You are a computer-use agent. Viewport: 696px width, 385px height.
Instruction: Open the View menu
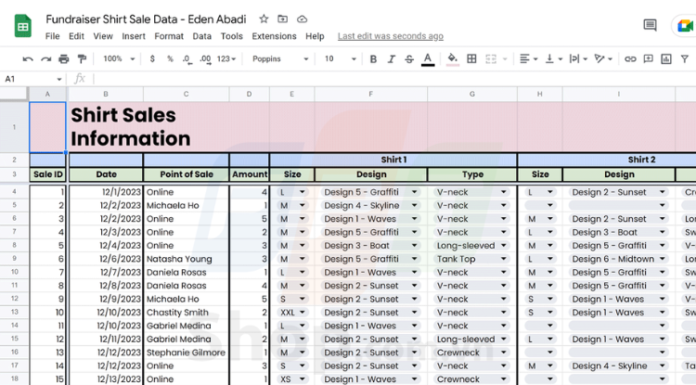click(x=103, y=36)
